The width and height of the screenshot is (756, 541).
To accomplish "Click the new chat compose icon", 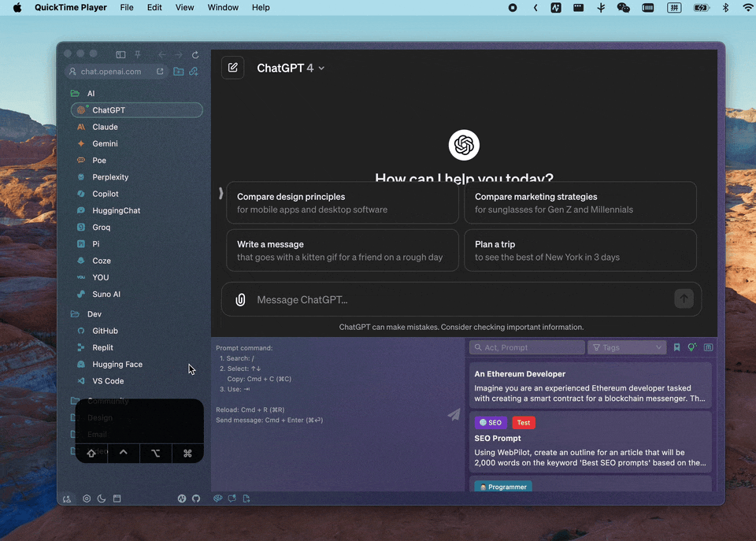I will 233,68.
